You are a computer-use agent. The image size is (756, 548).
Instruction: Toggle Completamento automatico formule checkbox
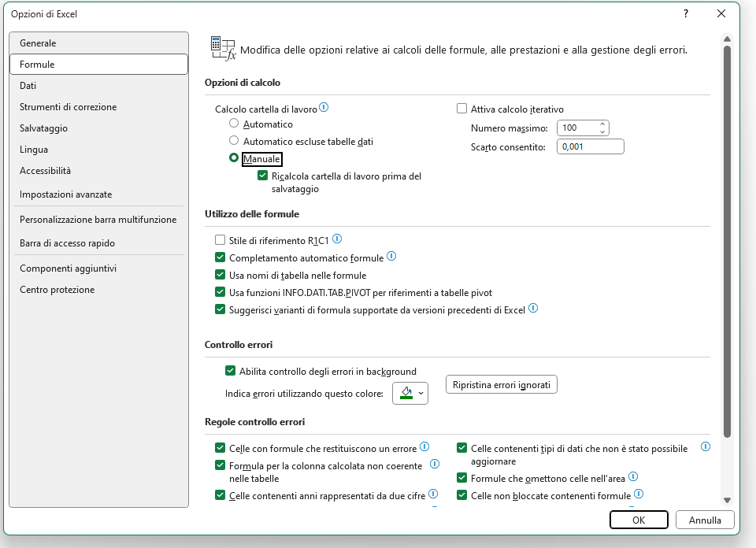pos(220,257)
